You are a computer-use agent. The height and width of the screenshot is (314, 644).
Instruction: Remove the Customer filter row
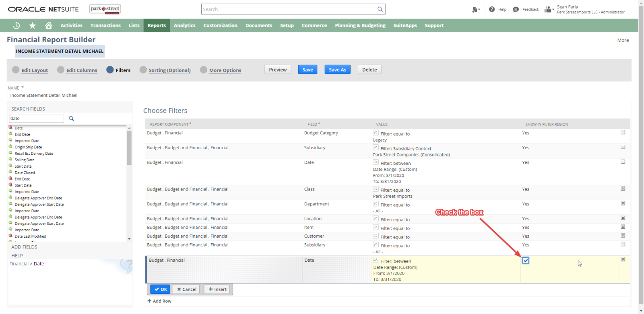(623, 236)
